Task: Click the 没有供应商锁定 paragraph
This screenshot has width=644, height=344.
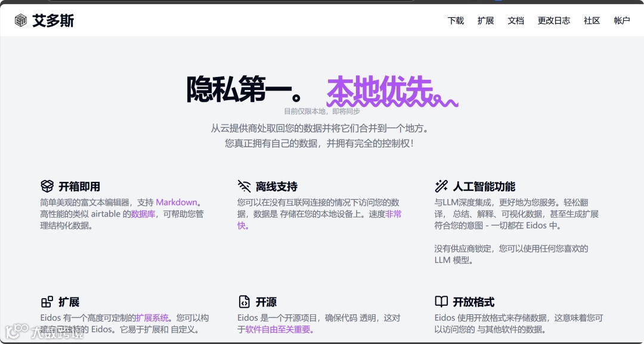Action: click(512, 254)
